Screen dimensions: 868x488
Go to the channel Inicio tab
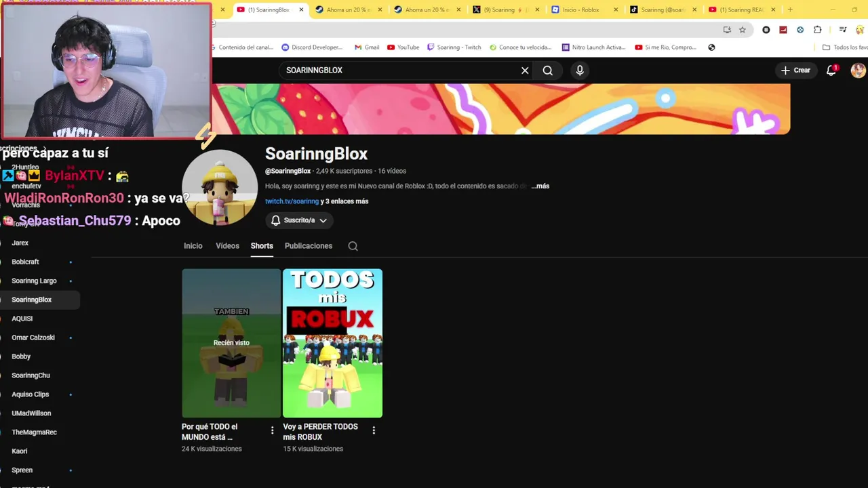(193, 246)
